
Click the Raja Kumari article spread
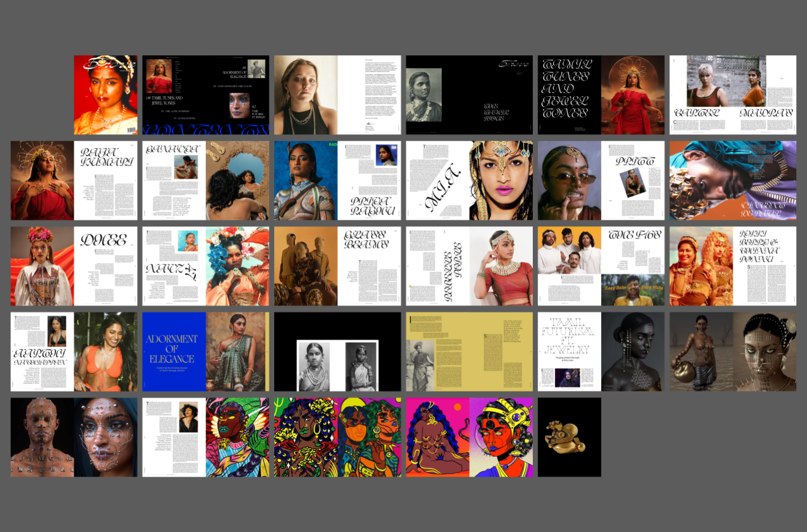tap(74, 181)
